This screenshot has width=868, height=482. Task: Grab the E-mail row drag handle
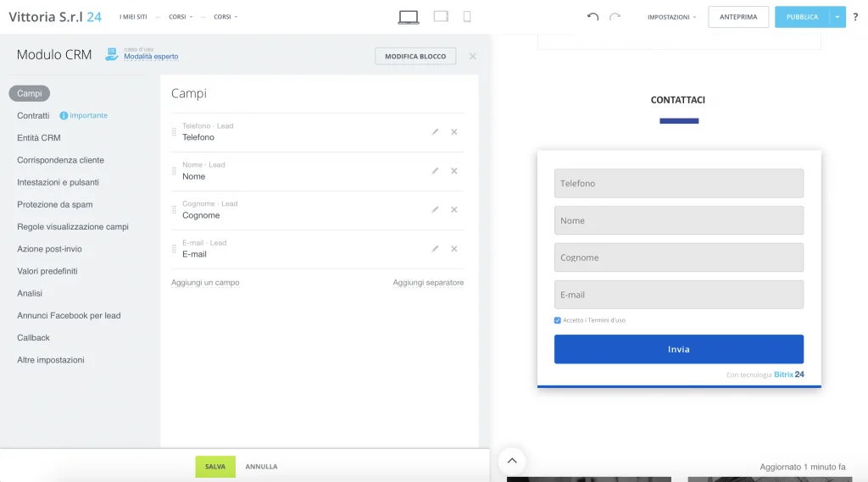pos(174,249)
